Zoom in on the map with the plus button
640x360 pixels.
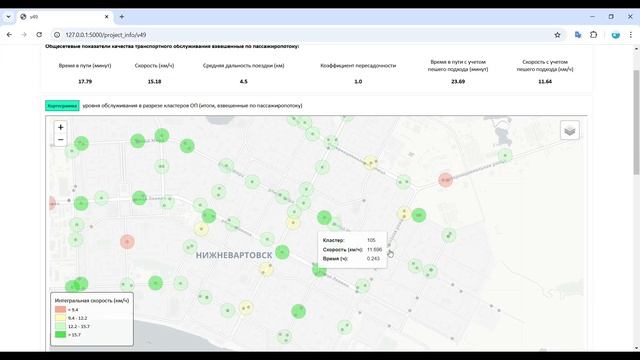(60, 127)
